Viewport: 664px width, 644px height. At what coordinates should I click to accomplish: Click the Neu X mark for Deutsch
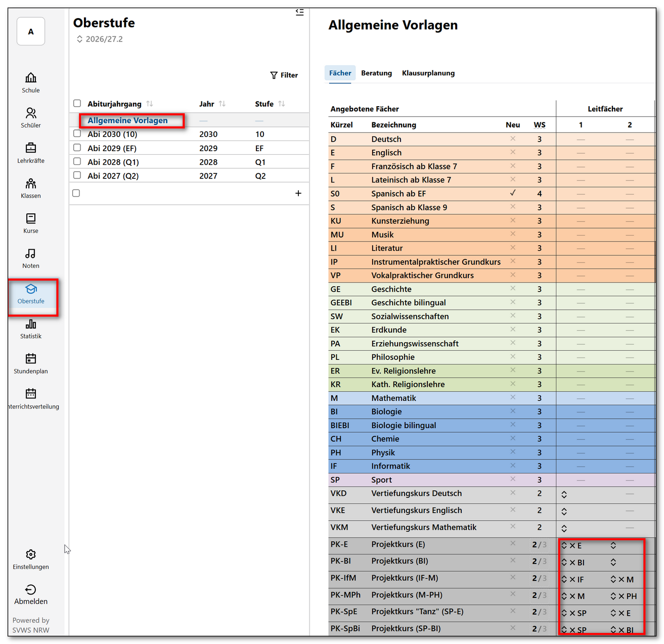click(x=513, y=139)
